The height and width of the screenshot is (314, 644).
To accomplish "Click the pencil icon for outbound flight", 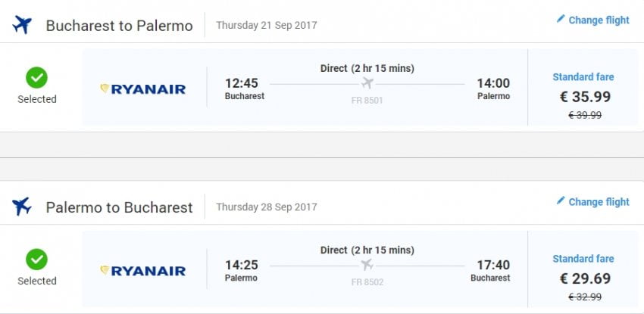I will (x=561, y=20).
